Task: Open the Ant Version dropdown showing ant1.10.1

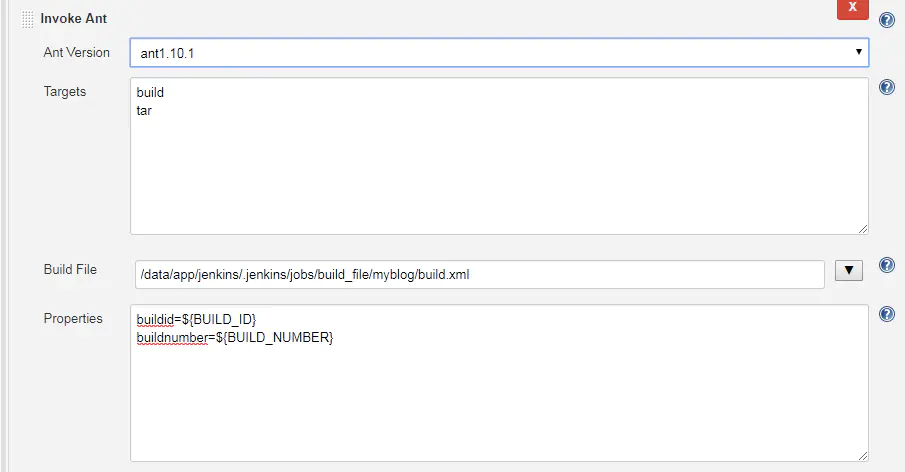Action: click(499, 53)
